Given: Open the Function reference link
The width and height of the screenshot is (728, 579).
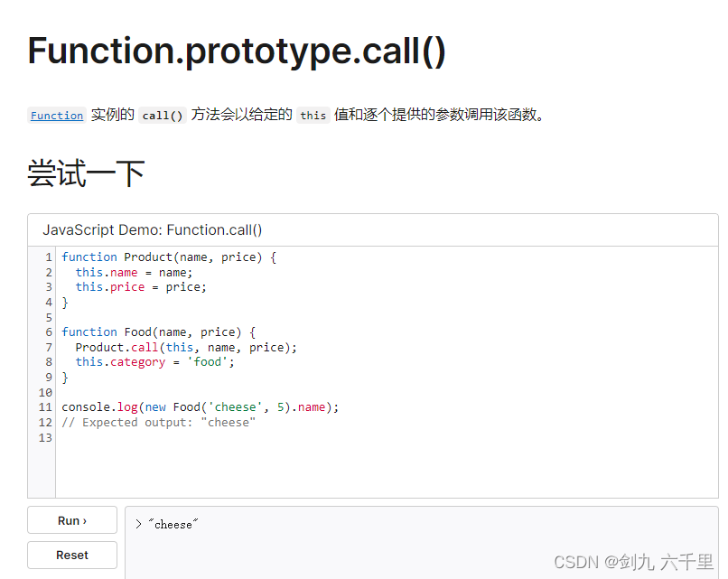Looking at the screenshot, I should point(56,115).
